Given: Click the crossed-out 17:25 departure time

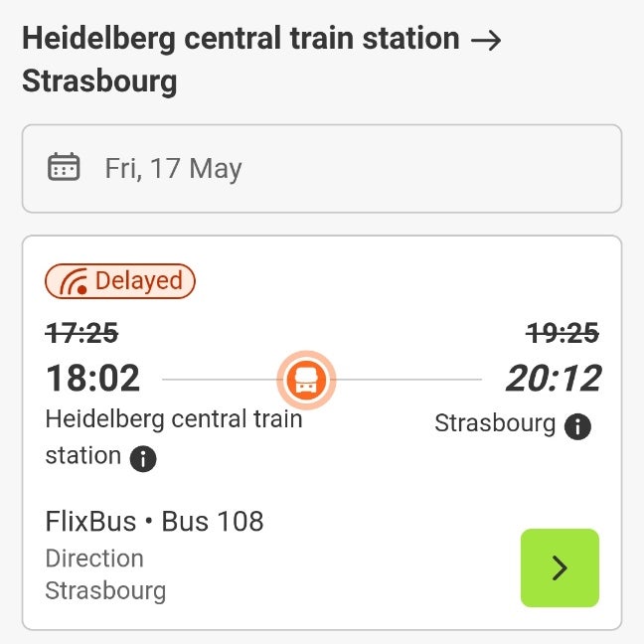Looking at the screenshot, I should tap(81, 334).
